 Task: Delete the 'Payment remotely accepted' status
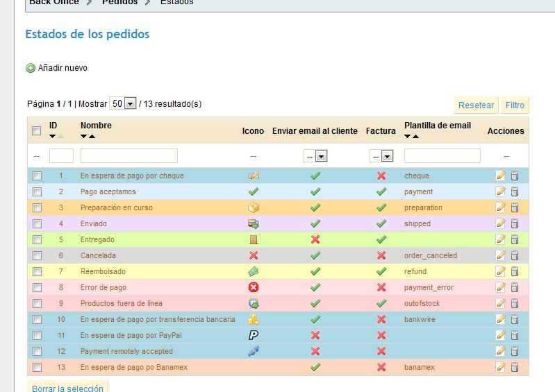[515, 351]
